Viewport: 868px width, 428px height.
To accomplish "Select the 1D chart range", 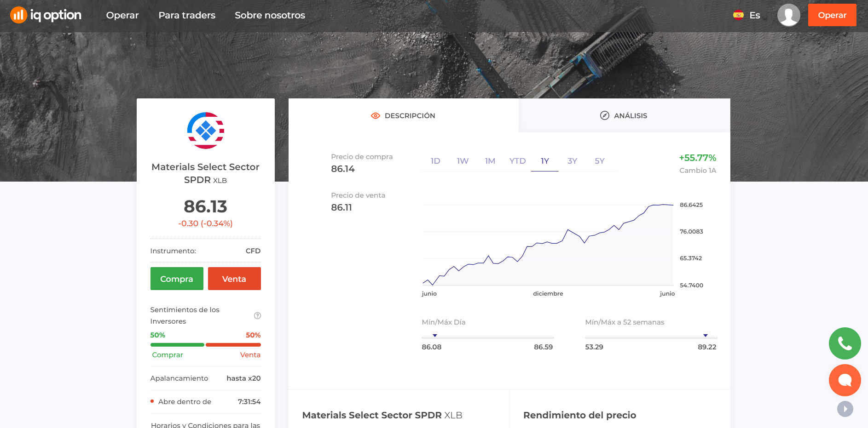I will coord(435,161).
